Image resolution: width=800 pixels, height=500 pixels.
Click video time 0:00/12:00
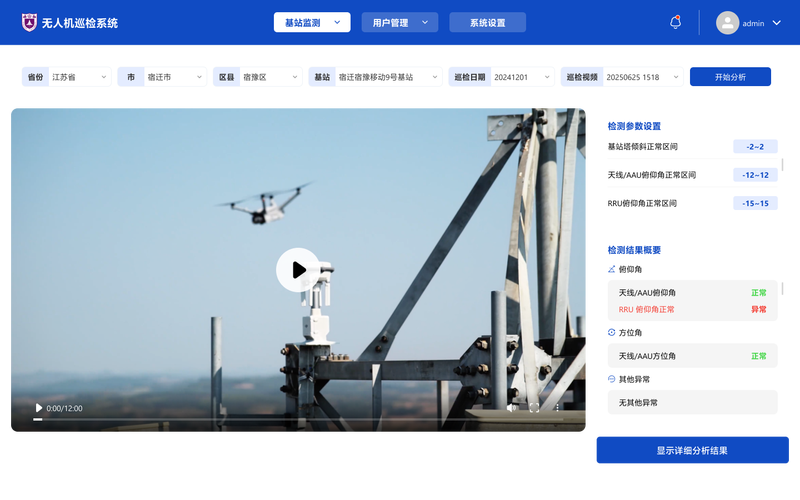tap(64, 408)
